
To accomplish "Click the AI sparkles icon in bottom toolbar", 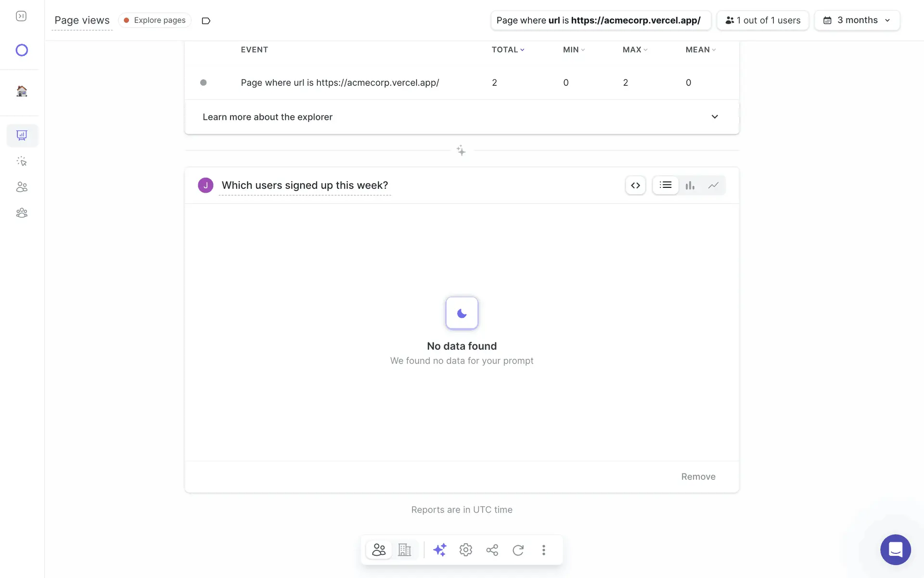I will point(439,550).
